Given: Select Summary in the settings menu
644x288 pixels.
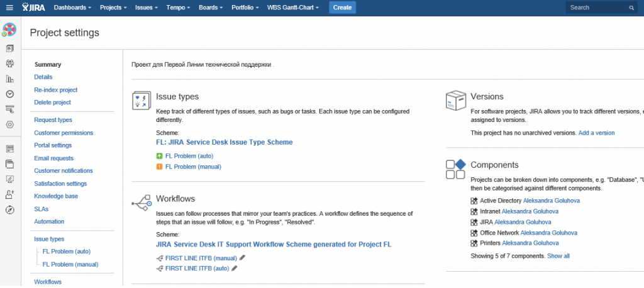Looking at the screenshot, I should [x=48, y=65].
